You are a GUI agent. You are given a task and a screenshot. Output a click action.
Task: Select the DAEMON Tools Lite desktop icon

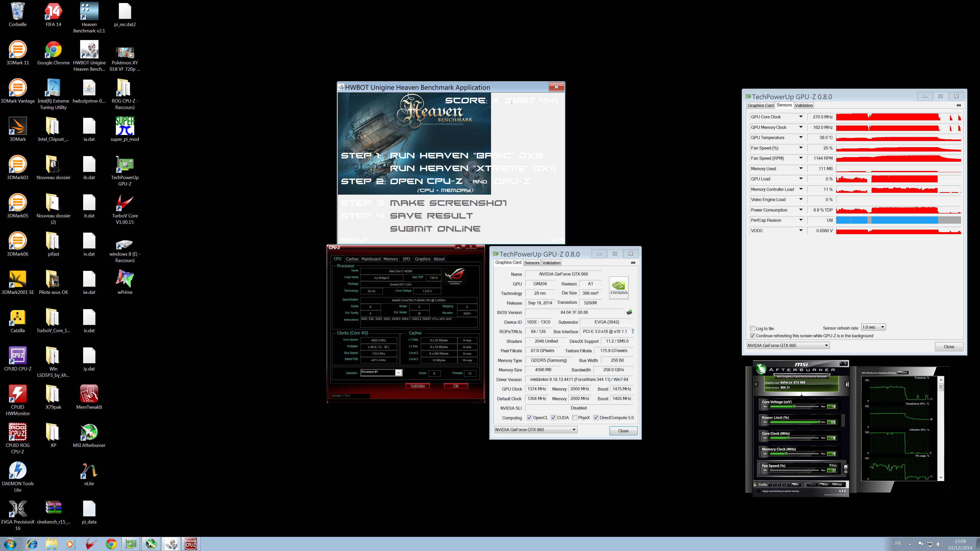click(18, 477)
